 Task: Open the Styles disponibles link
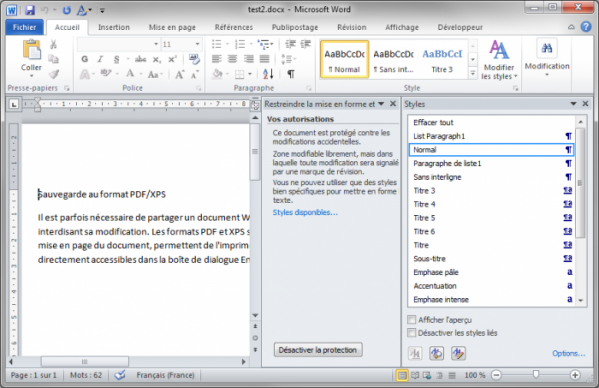coord(305,212)
